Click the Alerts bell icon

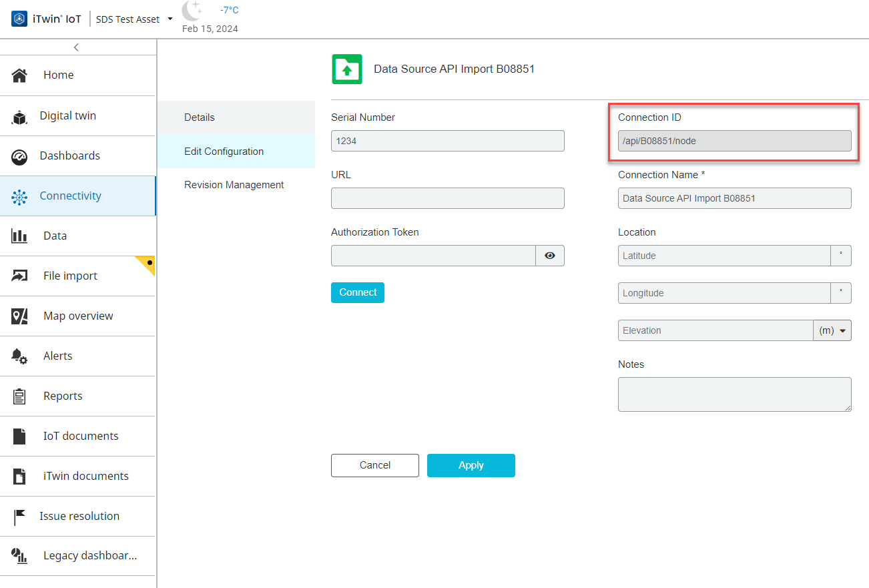coord(19,356)
